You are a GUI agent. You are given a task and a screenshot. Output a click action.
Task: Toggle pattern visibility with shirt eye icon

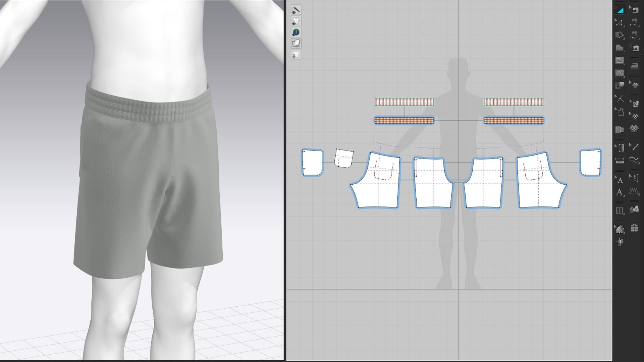click(x=296, y=21)
